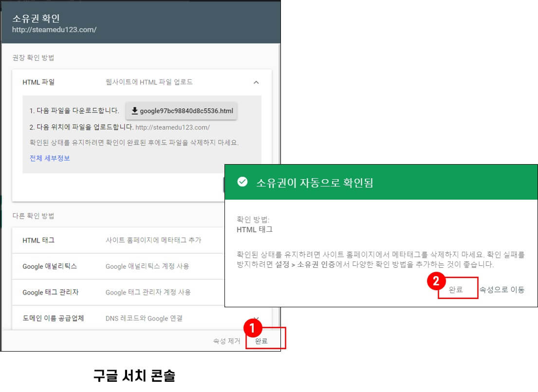
Task: Click the HTML 파일 row title
Action: click(x=38, y=82)
